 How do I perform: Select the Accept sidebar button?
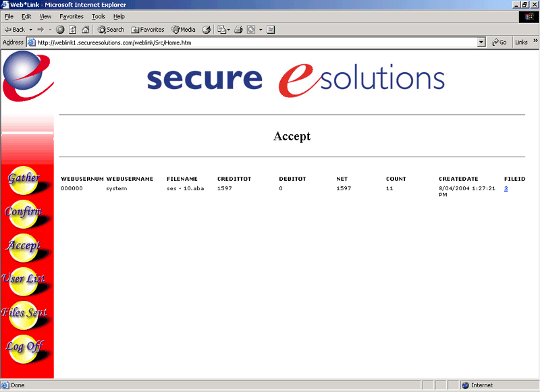(24, 248)
